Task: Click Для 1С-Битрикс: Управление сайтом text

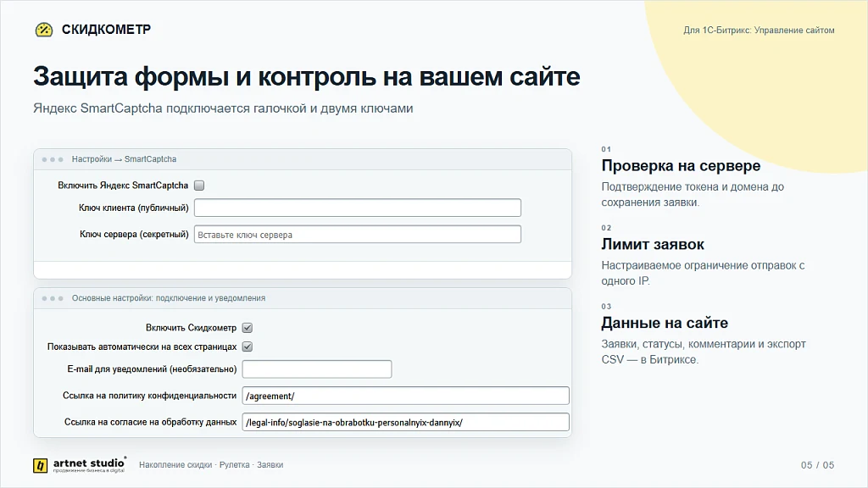Action: (759, 30)
